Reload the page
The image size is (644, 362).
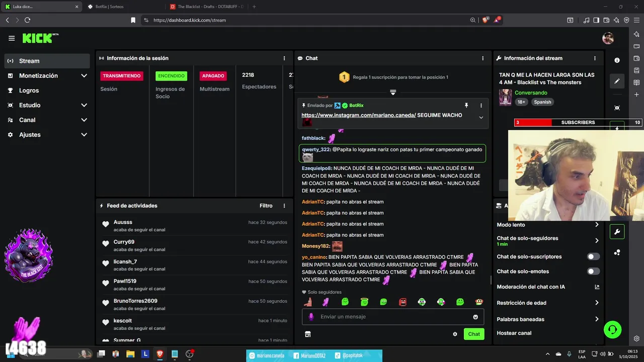pos(27,20)
